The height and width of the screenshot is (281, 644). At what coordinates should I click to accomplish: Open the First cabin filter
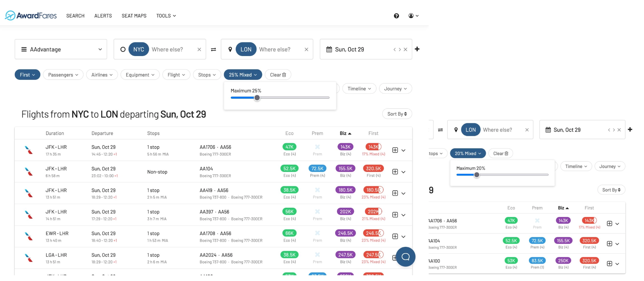(x=27, y=75)
